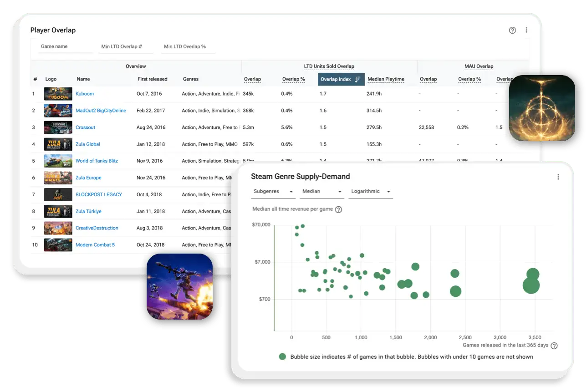Open the Player Overlap three-dot options menu
The image size is (587, 392).
click(x=526, y=30)
